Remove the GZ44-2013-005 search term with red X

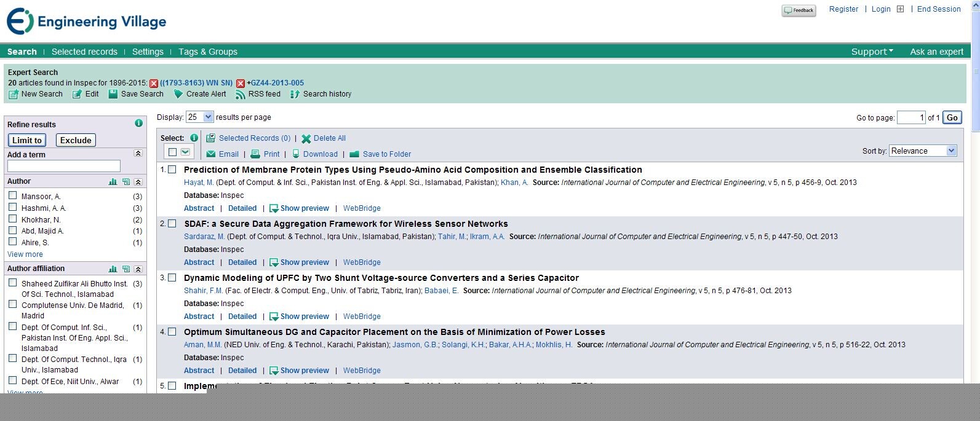[241, 84]
